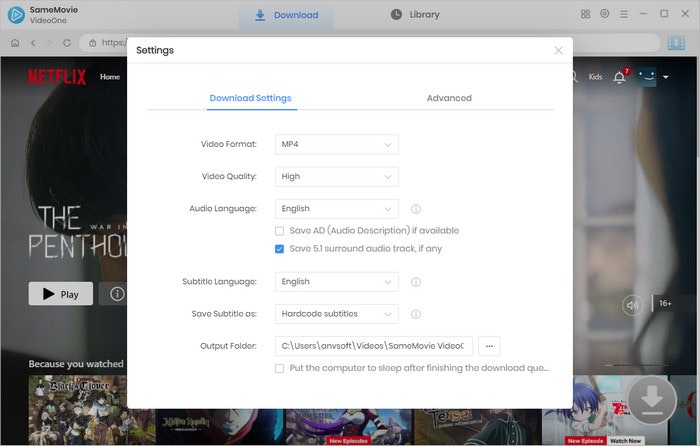
Task: Click info icon next to Audio Language
Action: point(416,209)
